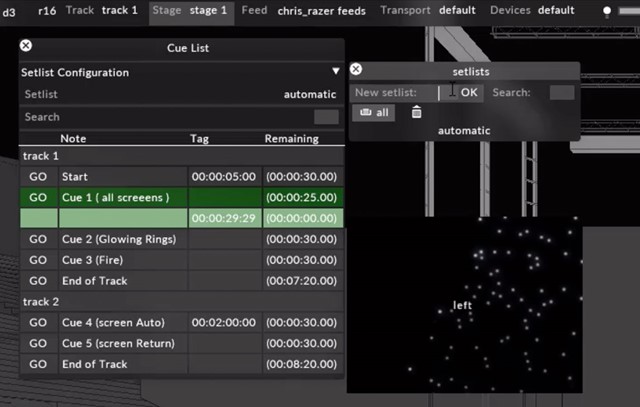The height and width of the screenshot is (407, 640).
Task: Select the 'Start' cue note
Action: [123, 177]
